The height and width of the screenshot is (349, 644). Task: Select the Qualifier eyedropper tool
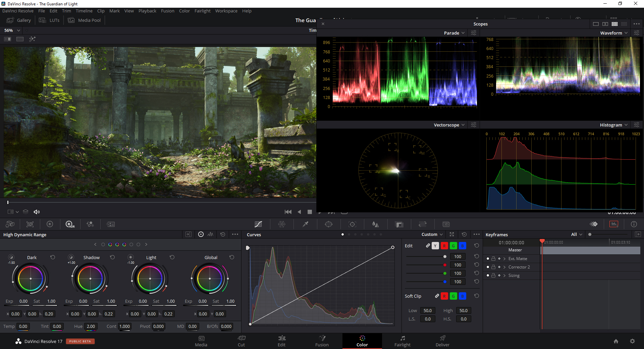point(305,224)
